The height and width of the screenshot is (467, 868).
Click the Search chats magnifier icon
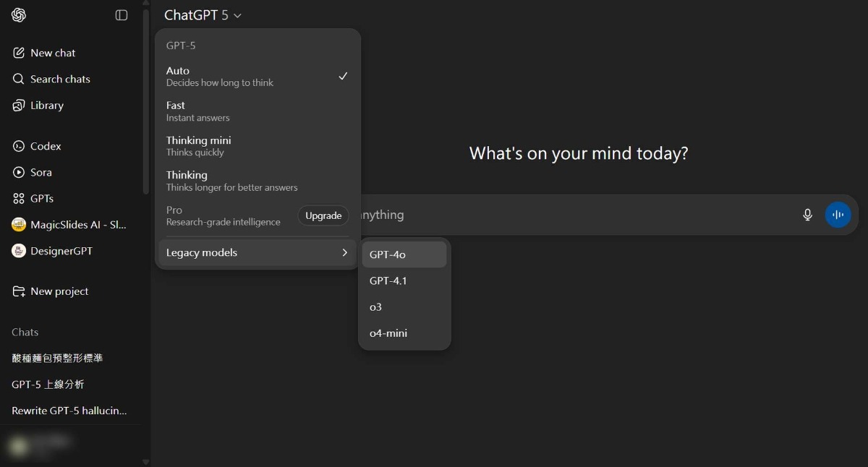click(x=19, y=79)
